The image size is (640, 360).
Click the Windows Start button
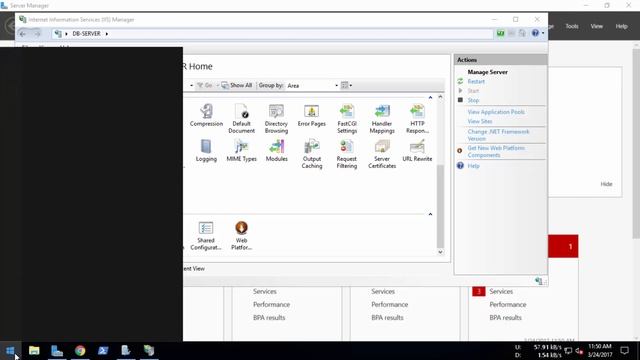[x=11, y=351]
